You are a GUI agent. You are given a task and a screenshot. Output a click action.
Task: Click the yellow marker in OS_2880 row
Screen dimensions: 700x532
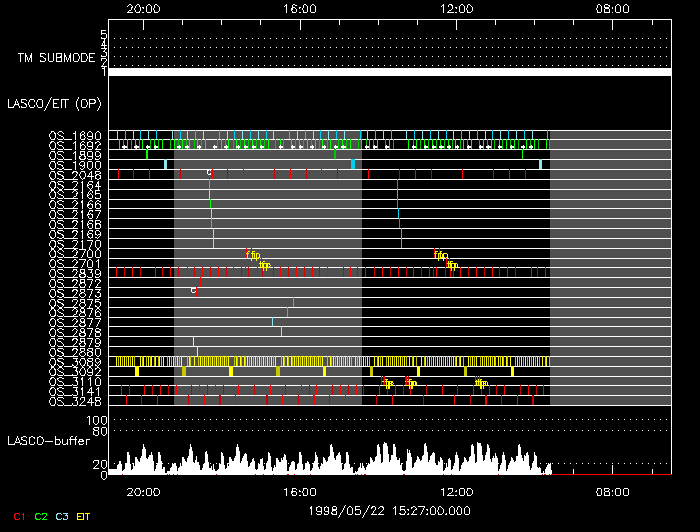197,351
